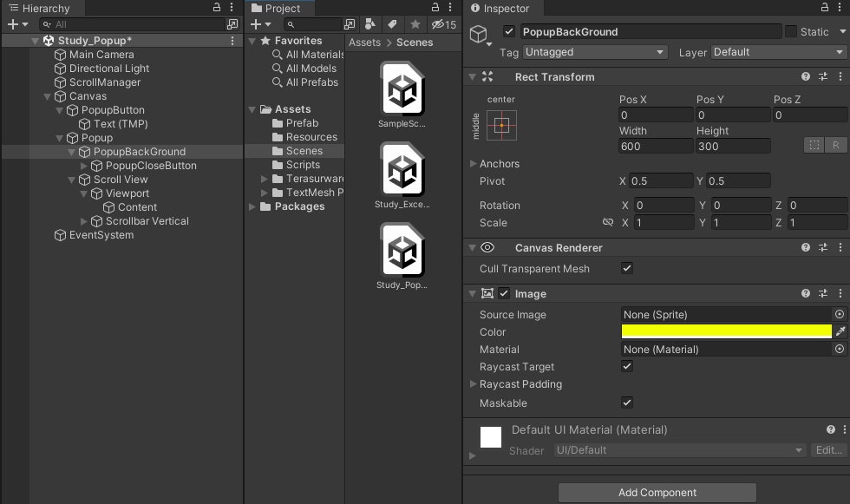Click the Hierarchy panel lock icon

coord(216,8)
